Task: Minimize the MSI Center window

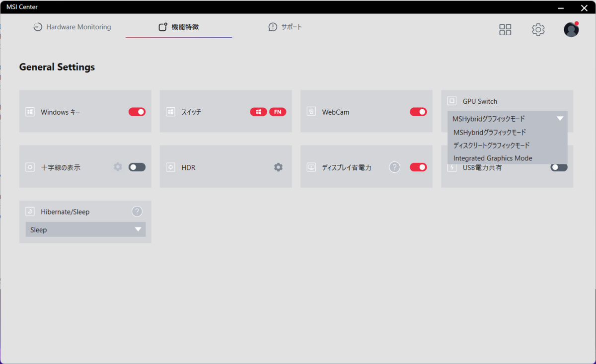Action: pyautogui.click(x=560, y=8)
